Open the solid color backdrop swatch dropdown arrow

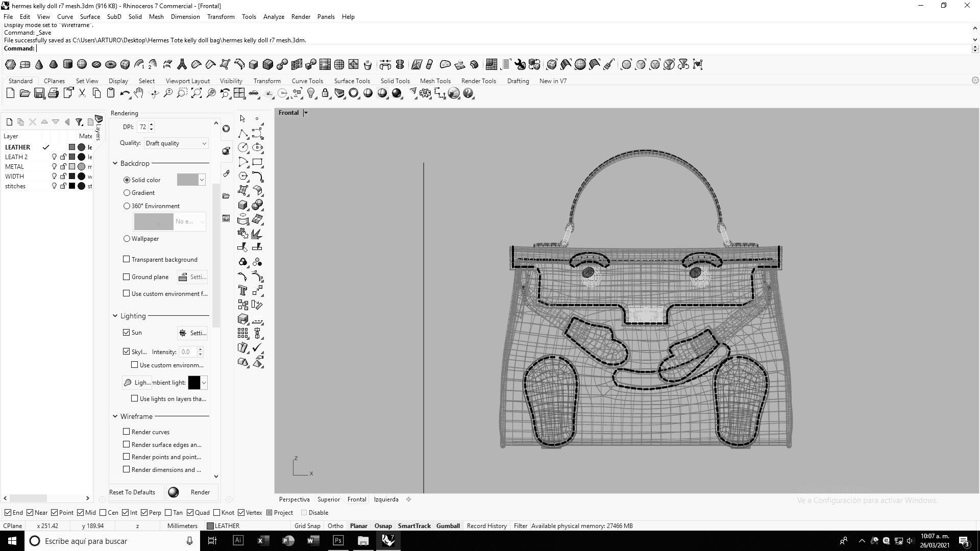(202, 180)
